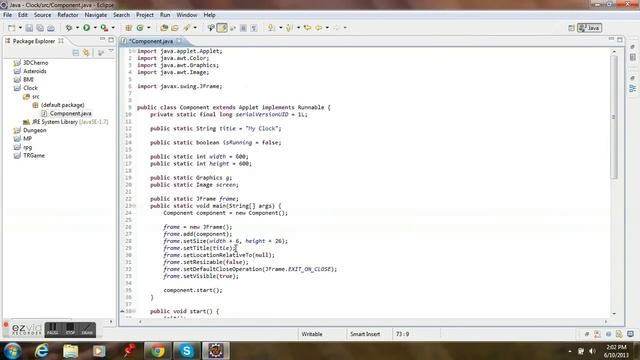Select the Clock project in the tree
The height and width of the screenshot is (360, 640).
point(30,88)
